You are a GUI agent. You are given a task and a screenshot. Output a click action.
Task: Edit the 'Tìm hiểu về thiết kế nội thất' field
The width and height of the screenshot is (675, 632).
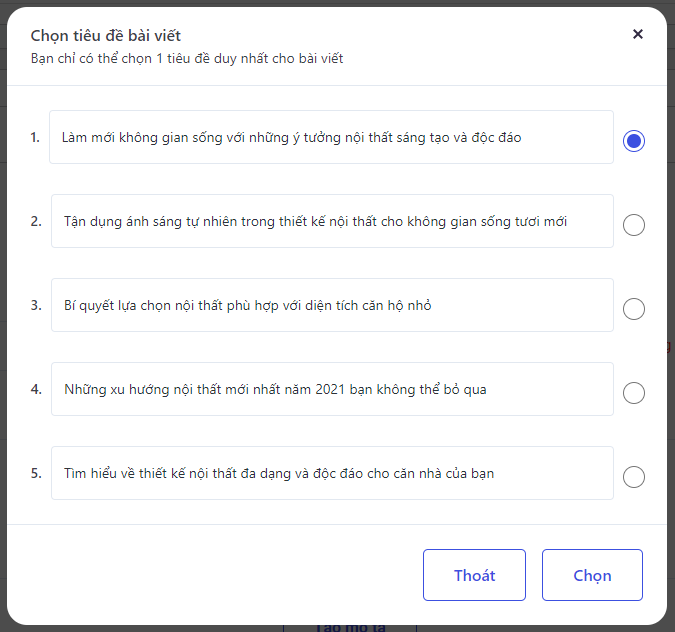(x=332, y=473)
